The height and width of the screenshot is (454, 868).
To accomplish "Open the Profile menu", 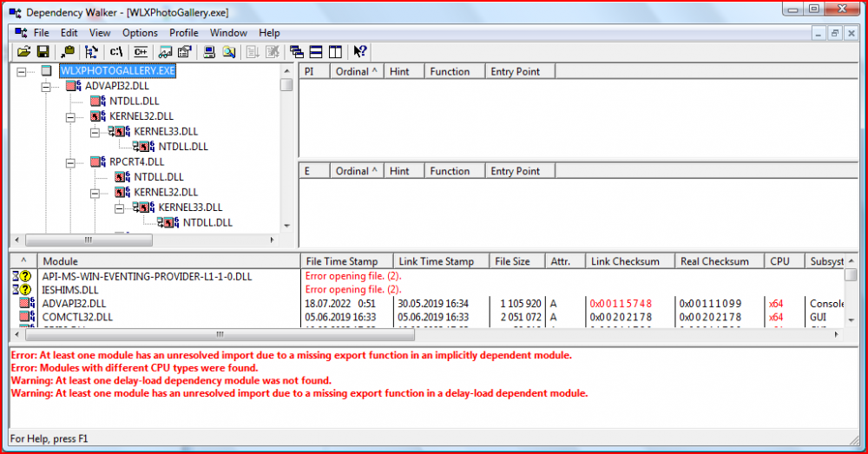I will tap(183, 33).
